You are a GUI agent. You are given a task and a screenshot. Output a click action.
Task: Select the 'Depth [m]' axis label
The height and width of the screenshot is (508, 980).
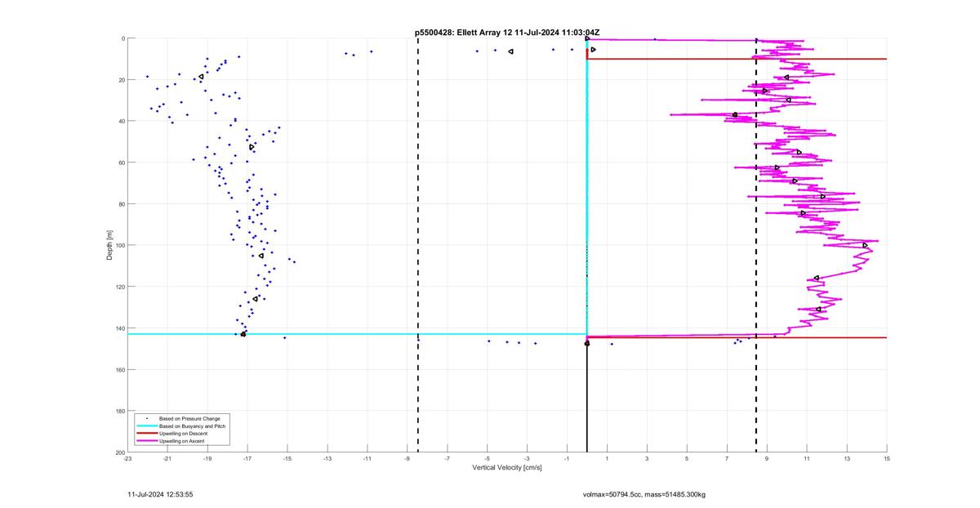(109, 245)
